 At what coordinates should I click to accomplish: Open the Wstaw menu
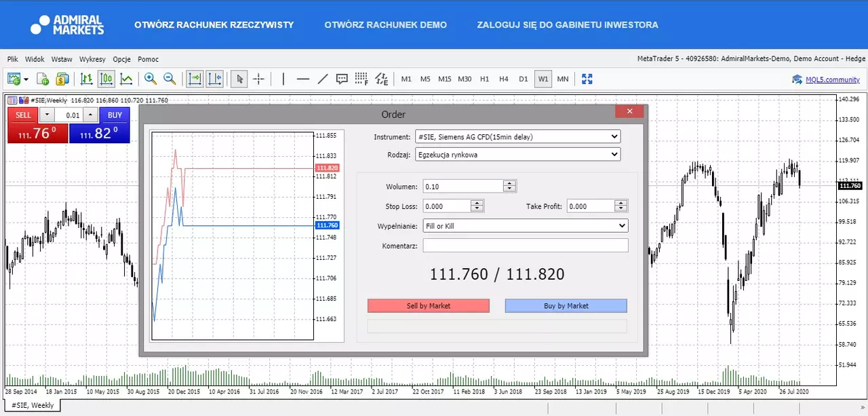pyautogui.click(x=62, y=59)
